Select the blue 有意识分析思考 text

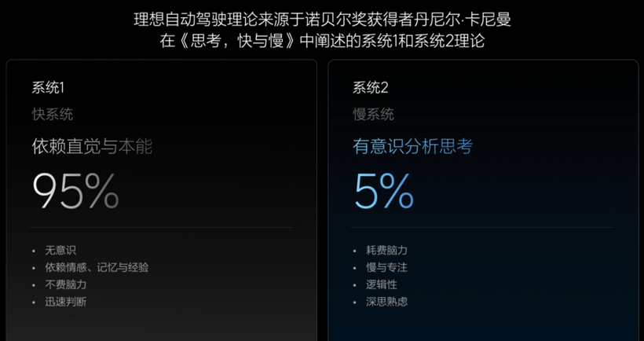[x=412, y=146]
